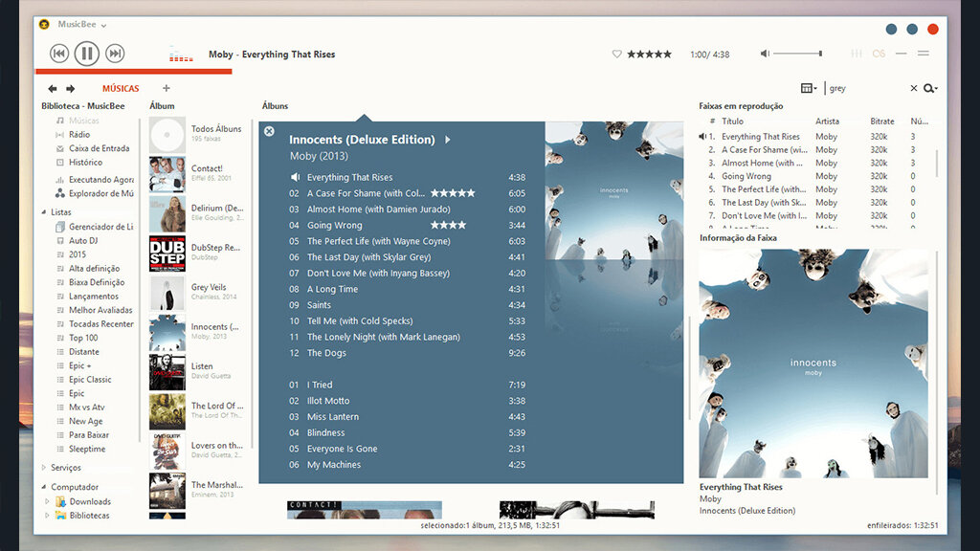This screenshot has height=551, width=980.
Task: Sort queue by Bitrate column
Action: pos(881,121)
